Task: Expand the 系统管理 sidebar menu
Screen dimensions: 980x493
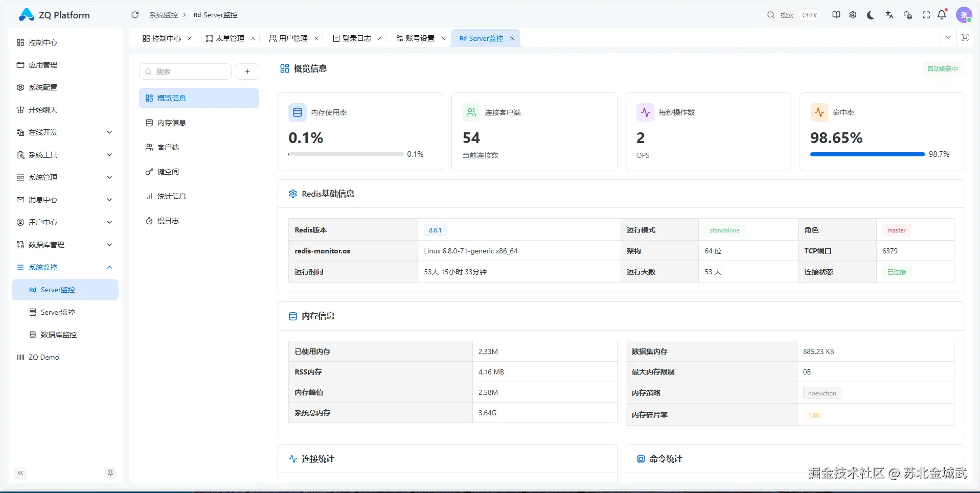Action: pyautogui.click(x=65, y=177)
